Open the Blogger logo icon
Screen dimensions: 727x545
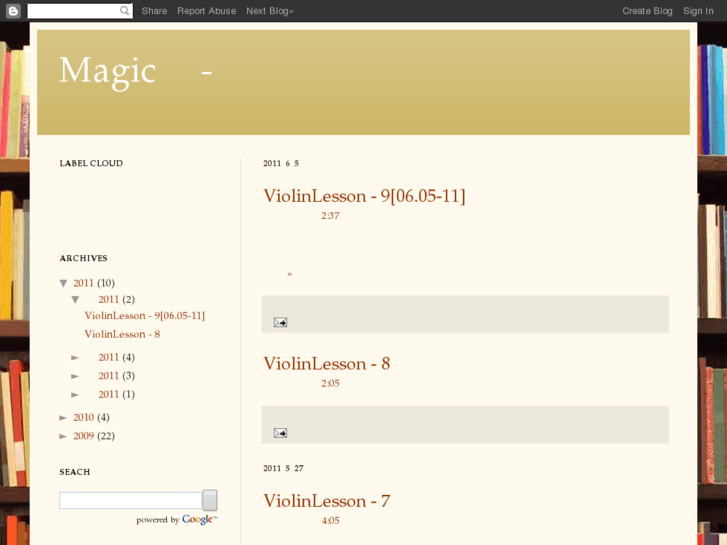pos(13,11)
